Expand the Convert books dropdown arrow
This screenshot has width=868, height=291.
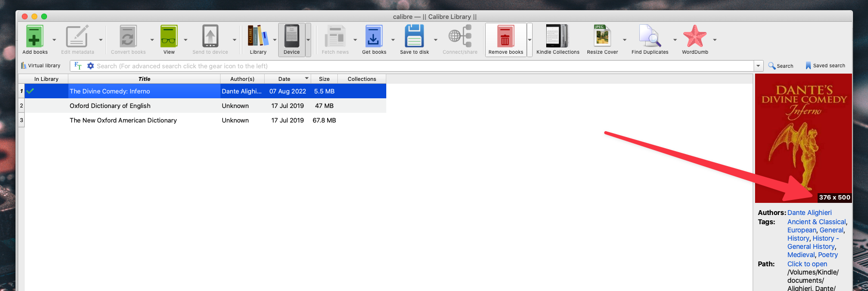pos(152,40)
